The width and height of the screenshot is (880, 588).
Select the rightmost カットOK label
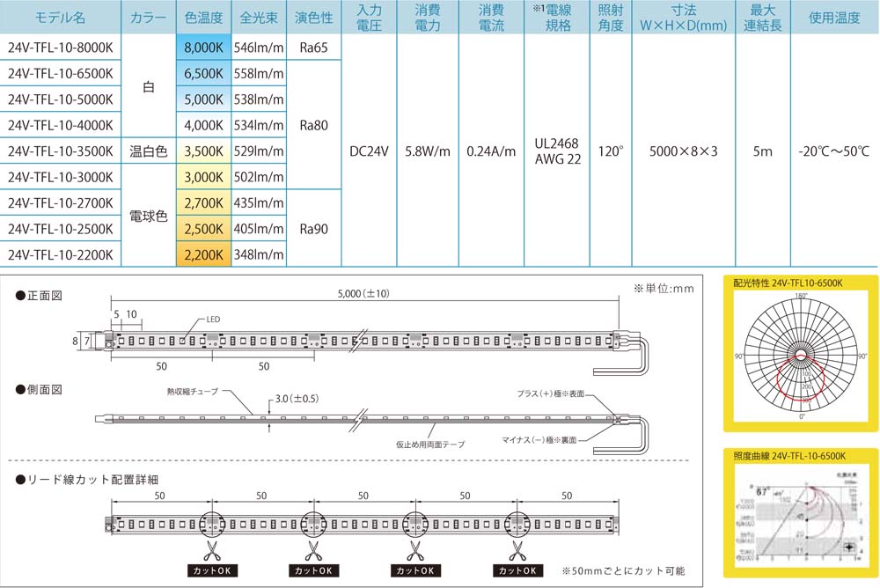pyautogui.click(x=516, y=570)
